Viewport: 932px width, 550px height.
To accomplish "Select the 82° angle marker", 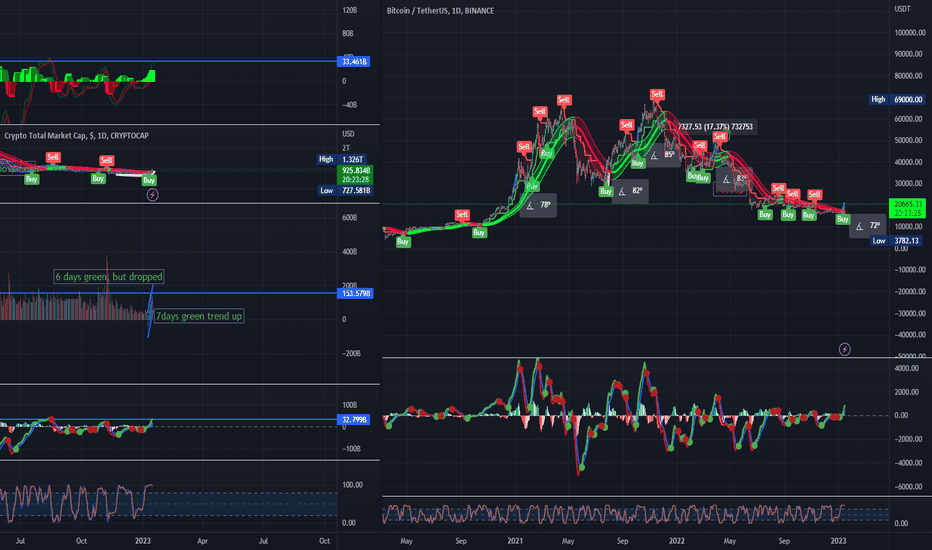I will tap(630, 191).
